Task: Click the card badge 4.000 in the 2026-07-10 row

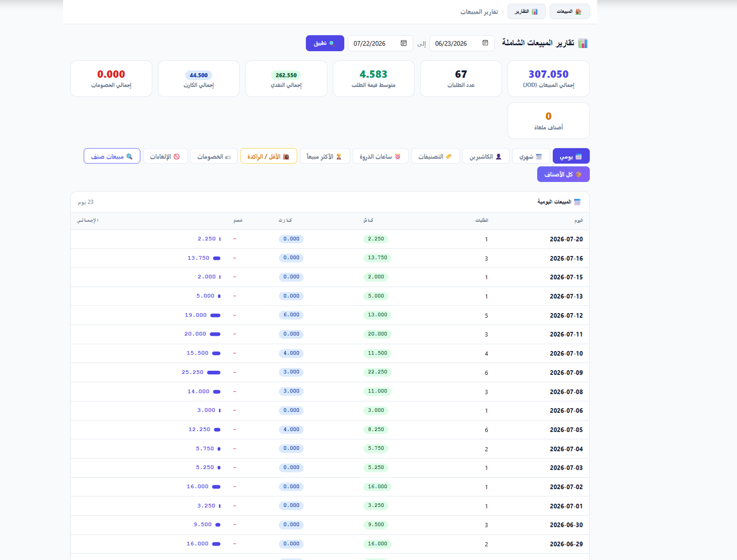Action: click(x=291, y=353)
